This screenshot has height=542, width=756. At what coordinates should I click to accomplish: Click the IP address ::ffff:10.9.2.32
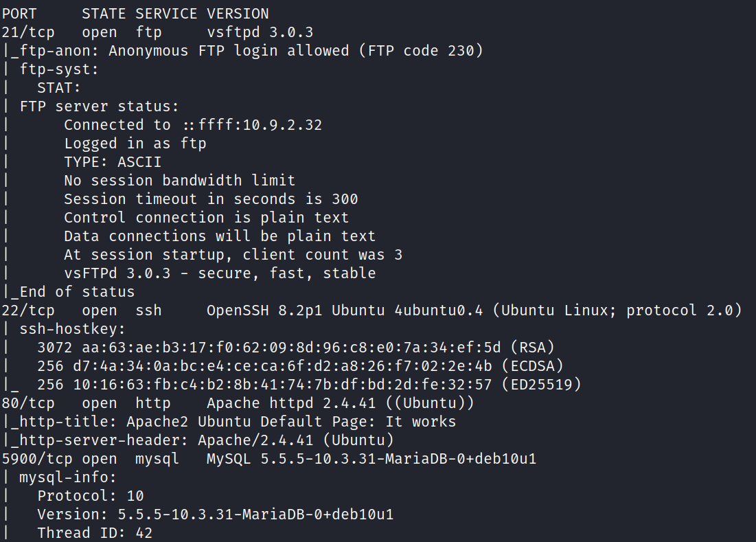point(252,124)
